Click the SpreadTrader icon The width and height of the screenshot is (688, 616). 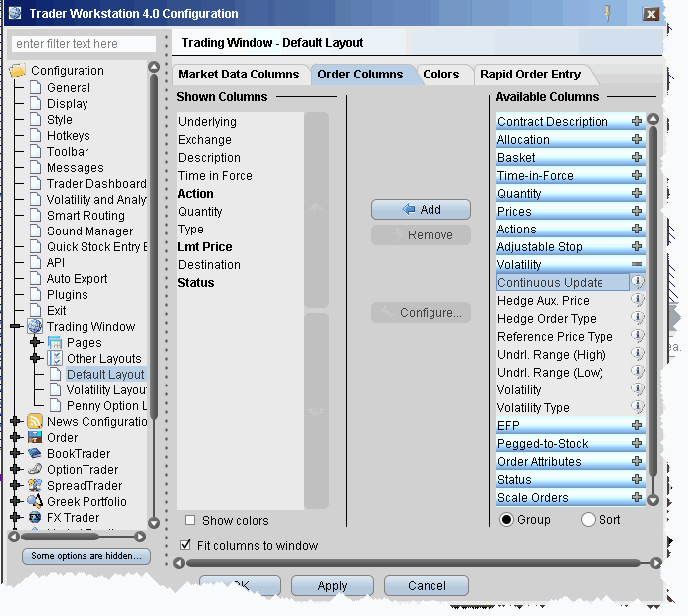[x=35, y=485]
